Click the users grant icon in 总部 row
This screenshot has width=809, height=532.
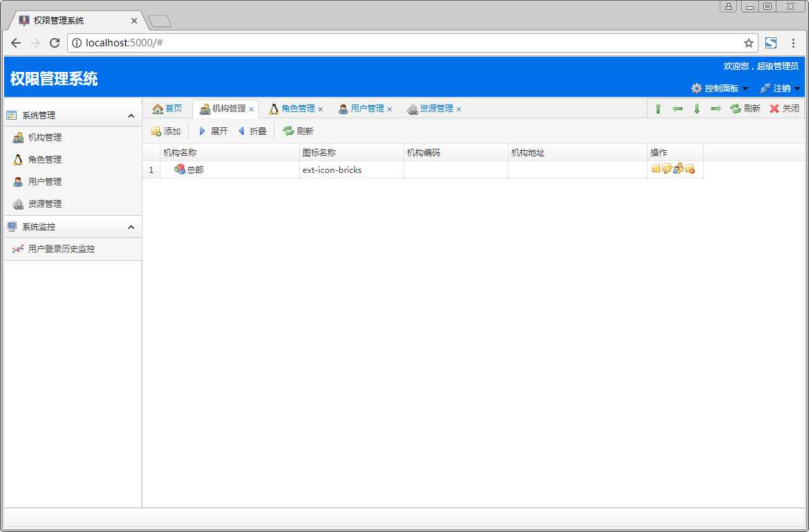click(x=678, y=169)
